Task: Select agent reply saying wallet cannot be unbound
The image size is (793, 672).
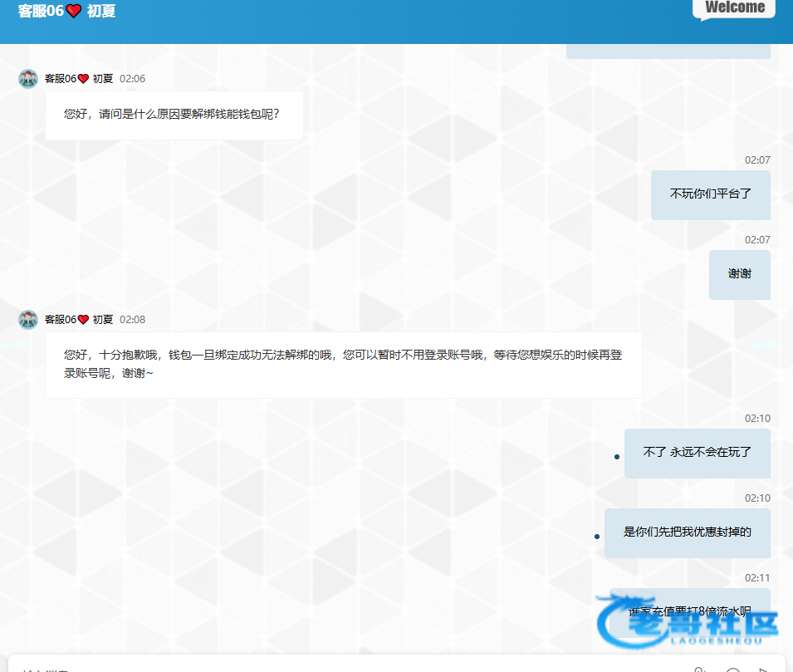Action: (343, 364)
